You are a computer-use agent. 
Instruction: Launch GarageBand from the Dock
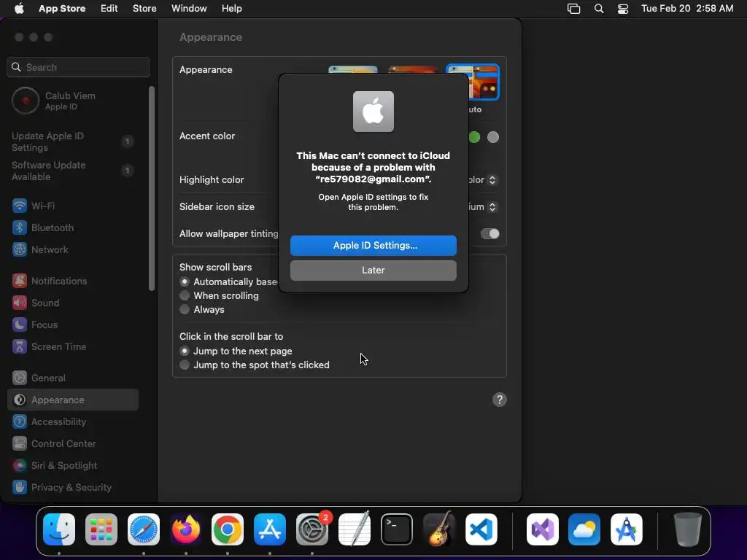click(438, 529)
